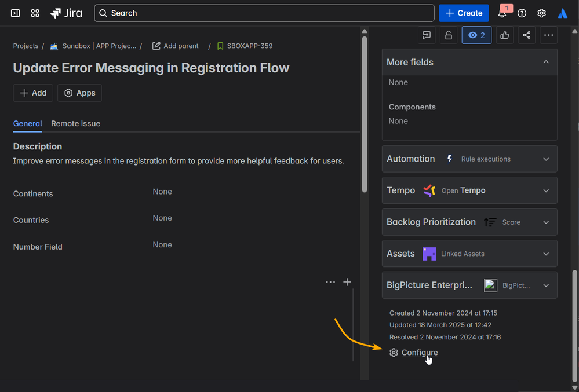Viewport: 579px width, 392px height.
Task: Click the share icon
Action: click(526, 35)
